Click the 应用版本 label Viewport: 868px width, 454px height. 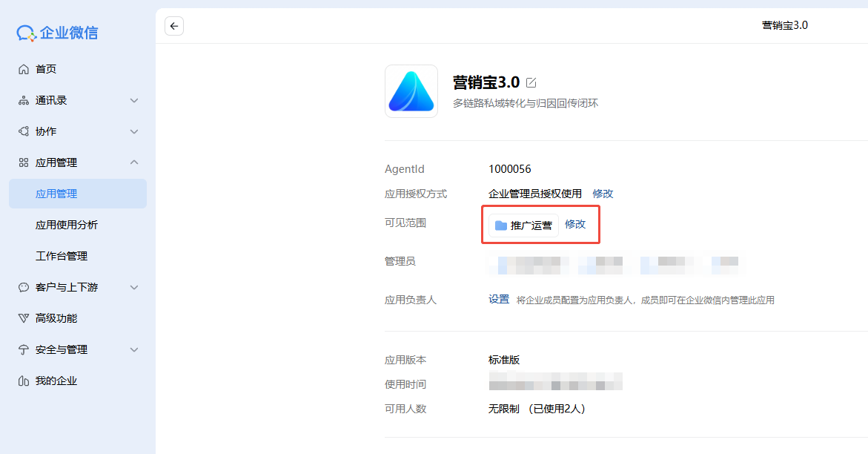(x=405, y=360)
